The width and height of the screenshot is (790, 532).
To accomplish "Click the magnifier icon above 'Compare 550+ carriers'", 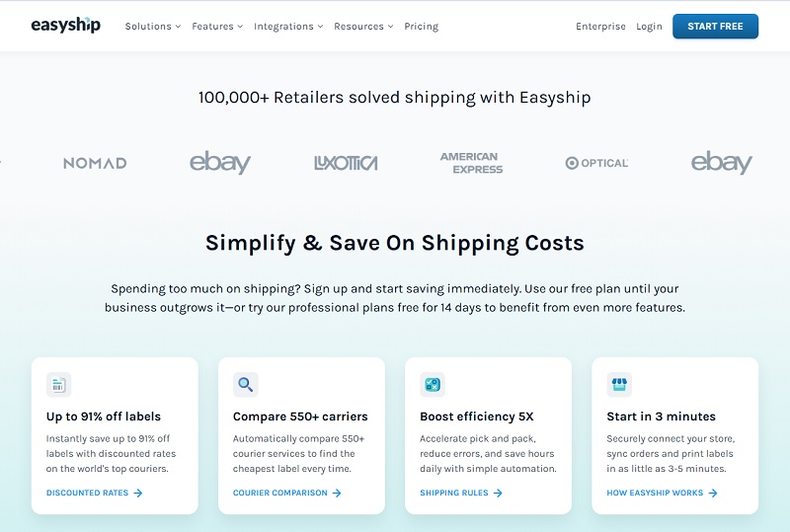I will pyautogui.click(x=245, y=385).
